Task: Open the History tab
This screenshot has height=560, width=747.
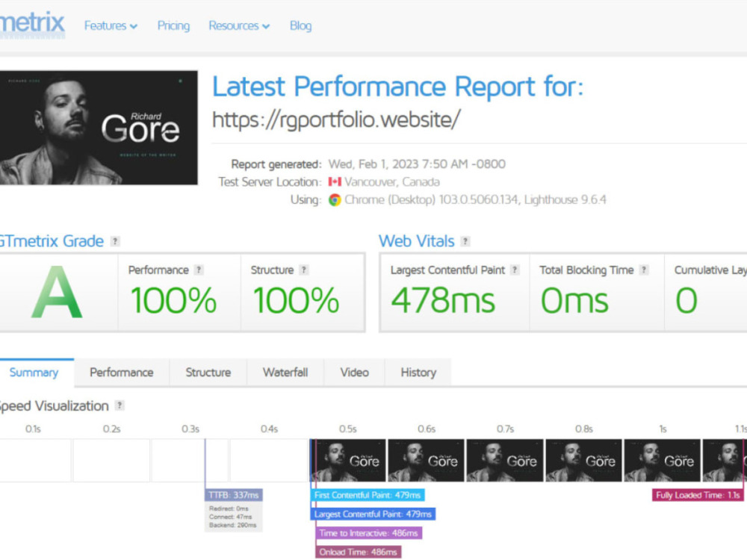Action: point(418,373)
